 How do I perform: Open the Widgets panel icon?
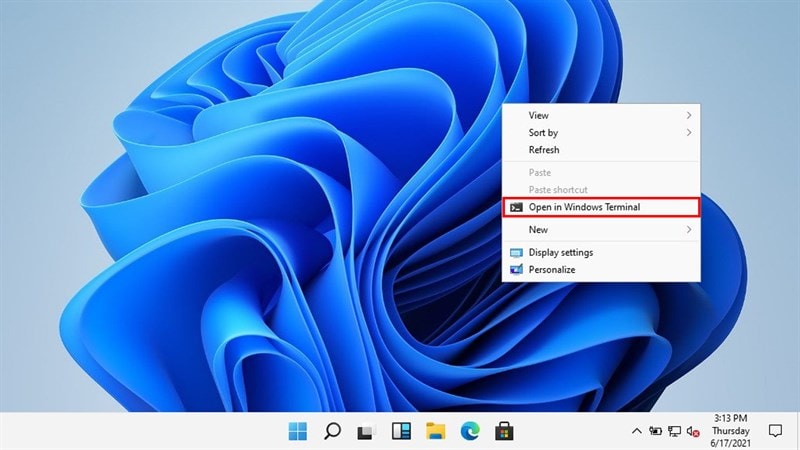(x=401, y=431)
